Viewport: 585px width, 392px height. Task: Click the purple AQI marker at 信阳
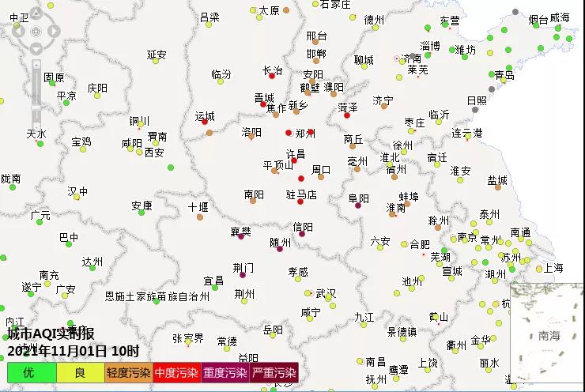point(301,233)
